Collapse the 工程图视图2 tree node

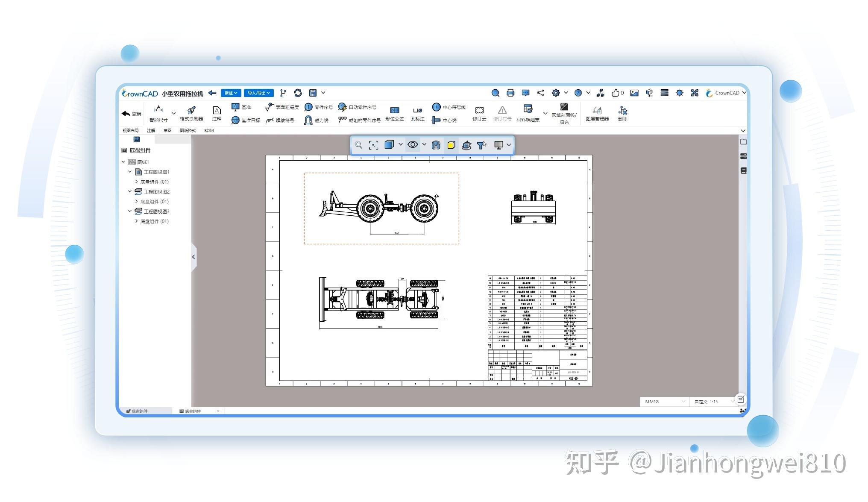[129, 191]
